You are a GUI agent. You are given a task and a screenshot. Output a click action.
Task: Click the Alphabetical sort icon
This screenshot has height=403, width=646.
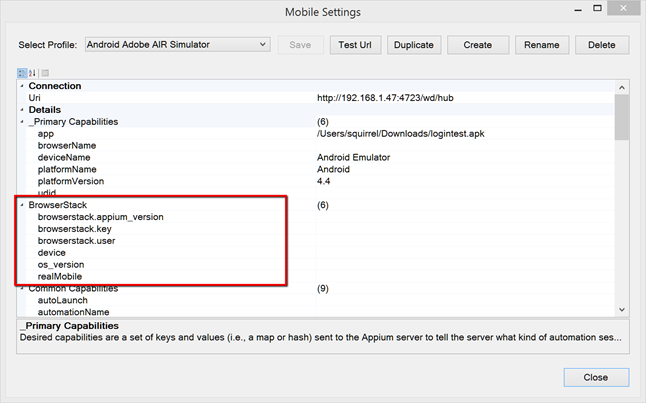tap(32, 73)
